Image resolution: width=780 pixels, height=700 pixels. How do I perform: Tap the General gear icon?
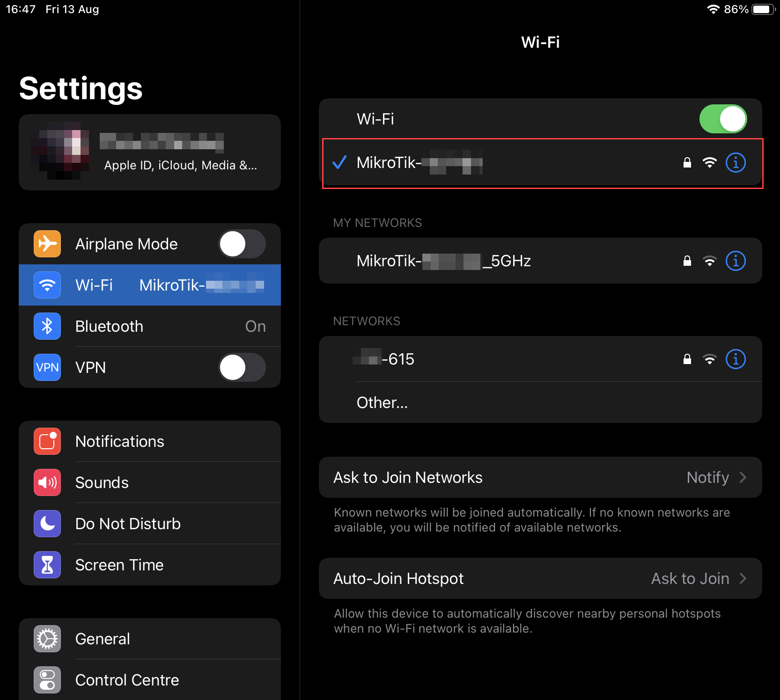47,639
